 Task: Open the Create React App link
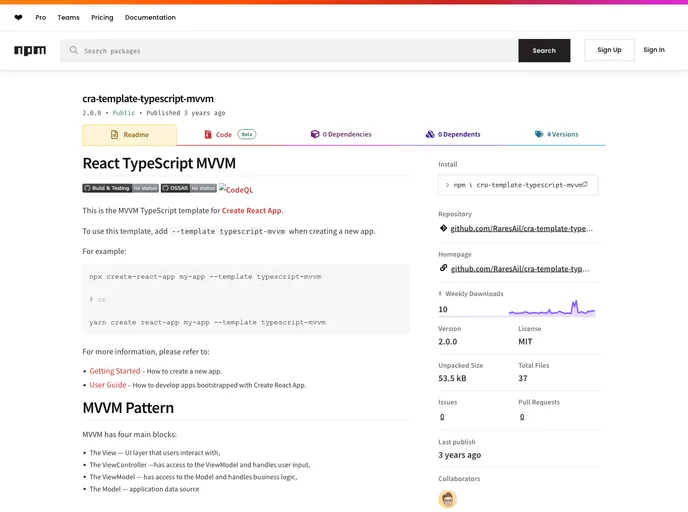tap(252, 210)
